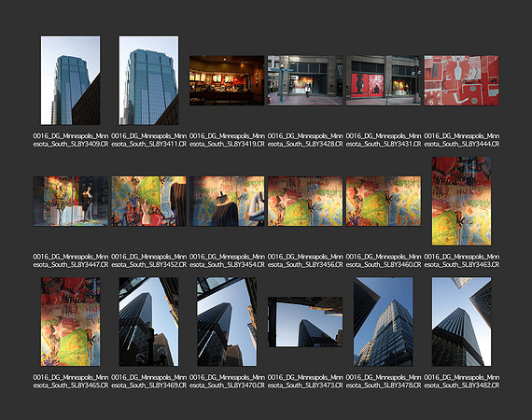This screenshot has height=420, width=532.
Task: Click the file name ending in 5L8Y3482.CR
Action: (x=461, y=382)
